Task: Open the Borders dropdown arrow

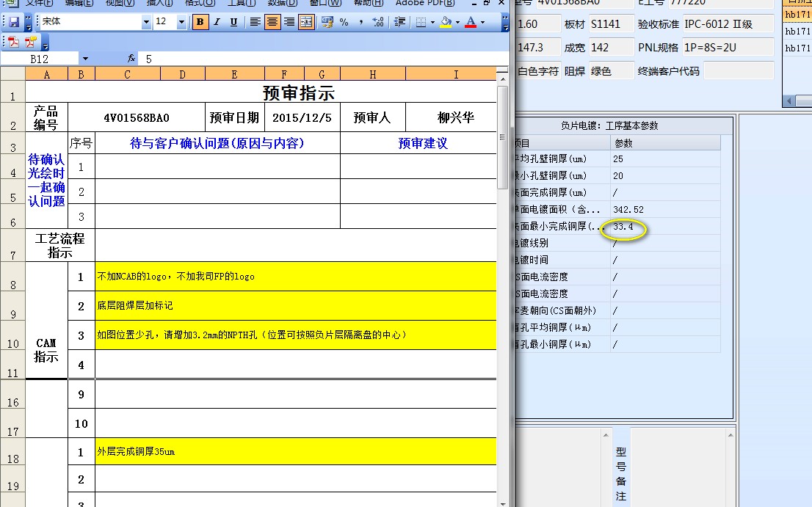Action: (x=432, y=22)
